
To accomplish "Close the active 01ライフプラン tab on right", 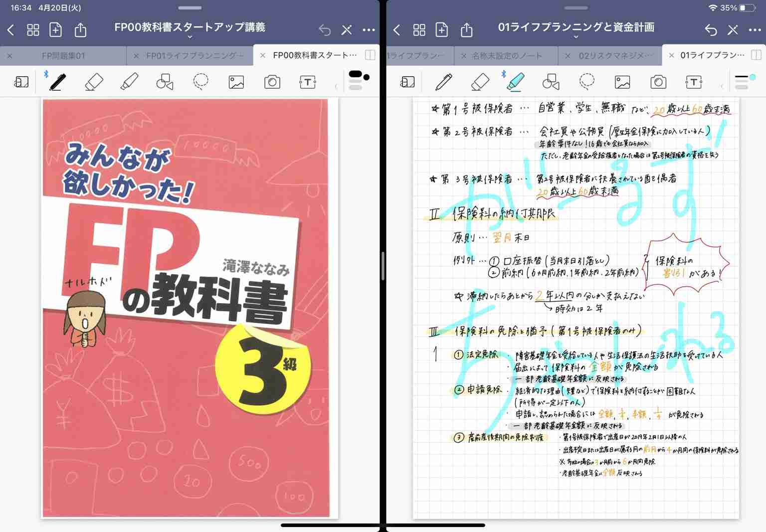I will click(x=671, y=56).
